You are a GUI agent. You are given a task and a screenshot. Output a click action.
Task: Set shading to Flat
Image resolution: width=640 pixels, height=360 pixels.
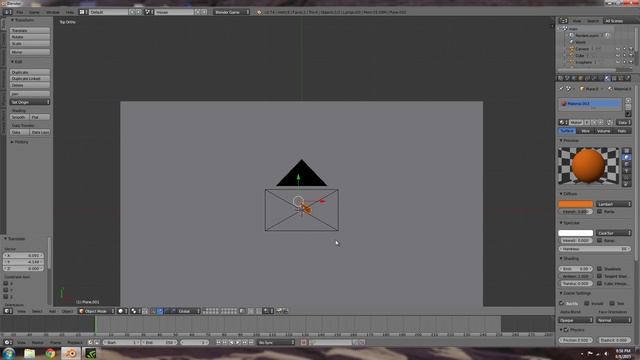pyautogui.click(x=40, y=117)
